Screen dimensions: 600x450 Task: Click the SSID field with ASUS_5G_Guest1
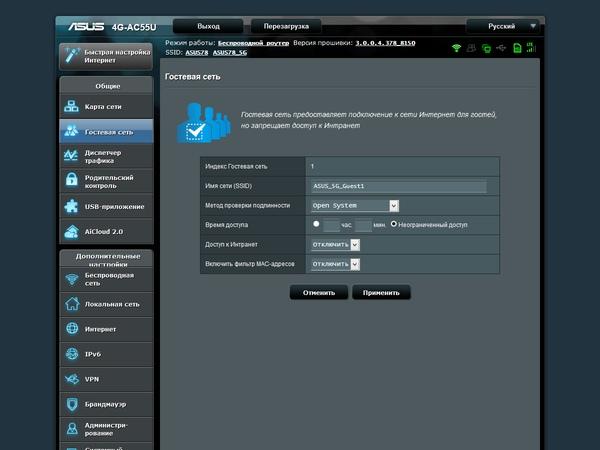coord(399,186)
